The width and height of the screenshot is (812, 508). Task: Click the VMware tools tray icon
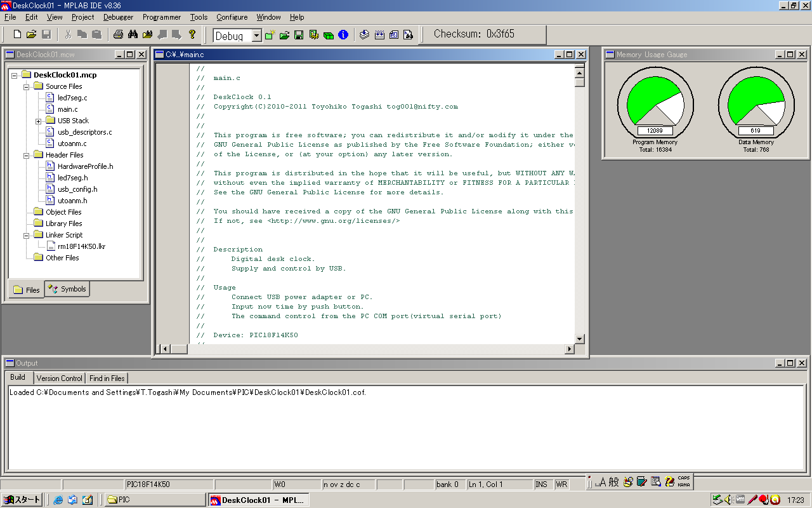point(740,500)
